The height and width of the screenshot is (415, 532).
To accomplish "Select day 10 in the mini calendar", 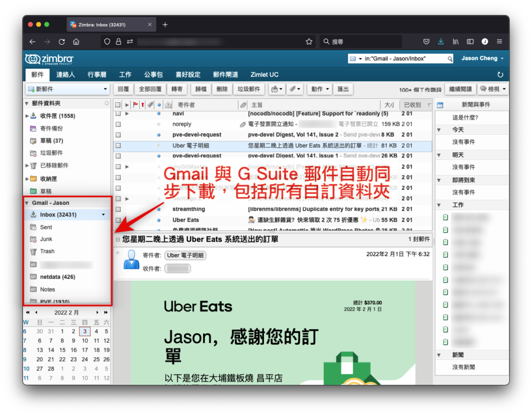I will [85, 341].
